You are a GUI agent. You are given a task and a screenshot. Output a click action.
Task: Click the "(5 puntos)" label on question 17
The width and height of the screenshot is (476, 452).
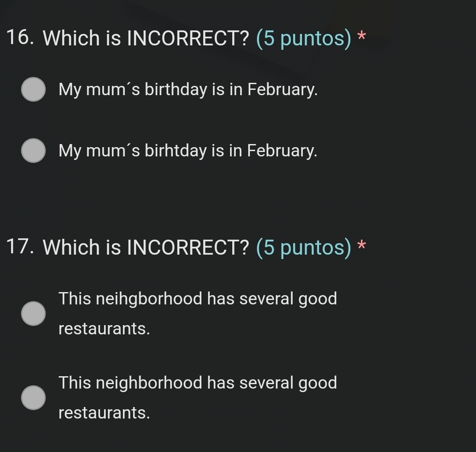pos(303,248)
